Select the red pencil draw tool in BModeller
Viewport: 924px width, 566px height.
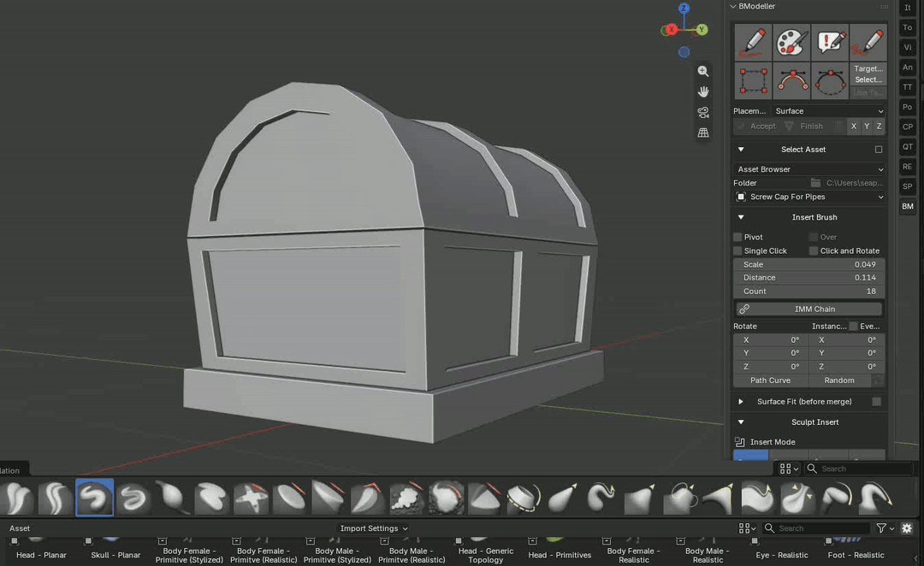753,43
